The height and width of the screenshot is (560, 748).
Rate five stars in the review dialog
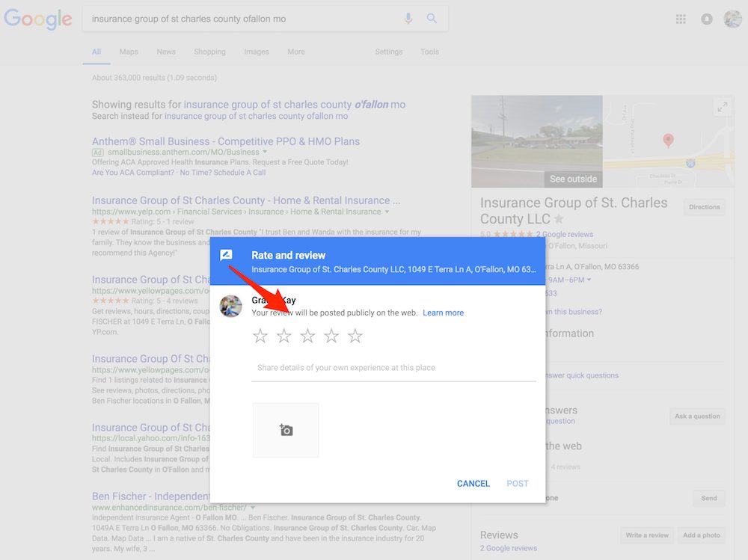click(355, 336)
